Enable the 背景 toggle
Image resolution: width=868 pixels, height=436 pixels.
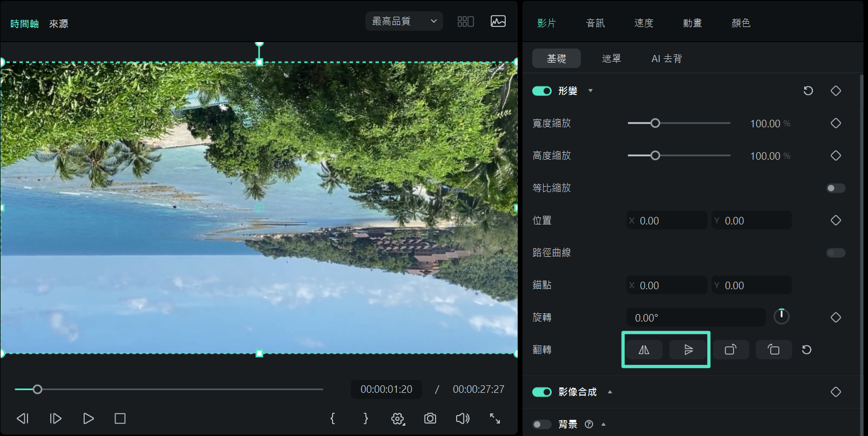[x=542, y=424]
